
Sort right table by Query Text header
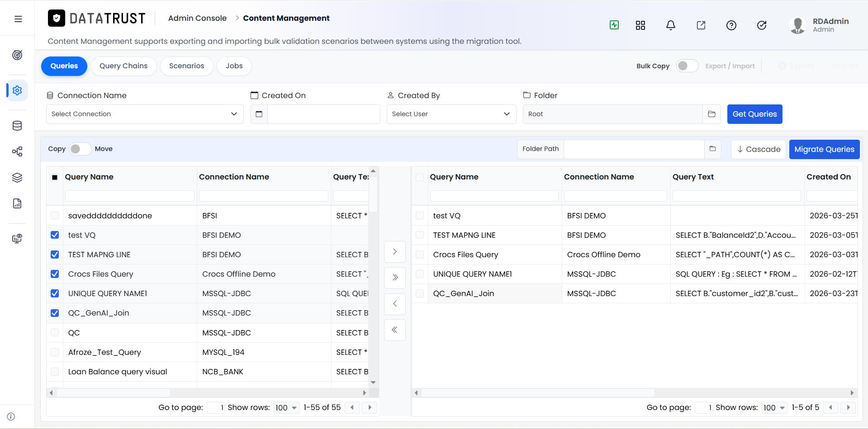click(x=693, y=177)
